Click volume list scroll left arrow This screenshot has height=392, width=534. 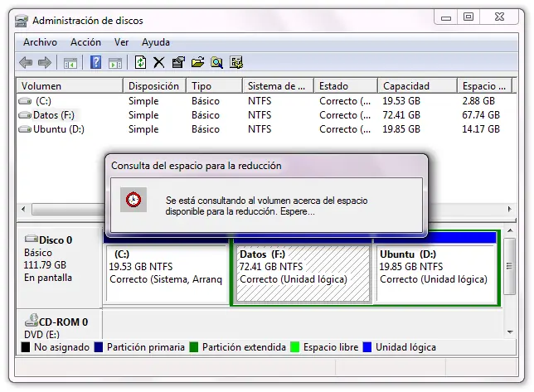coord(23,209)
